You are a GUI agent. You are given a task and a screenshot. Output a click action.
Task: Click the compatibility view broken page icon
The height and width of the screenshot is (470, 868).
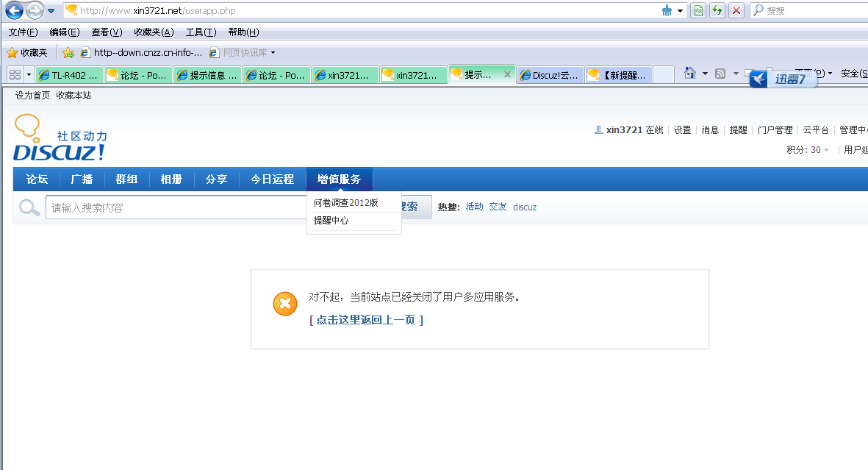699,10
